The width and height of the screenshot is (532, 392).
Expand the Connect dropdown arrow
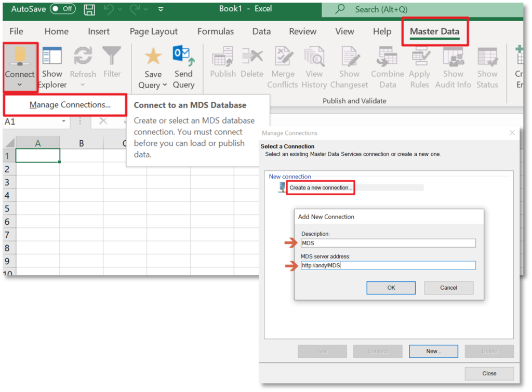20,84
